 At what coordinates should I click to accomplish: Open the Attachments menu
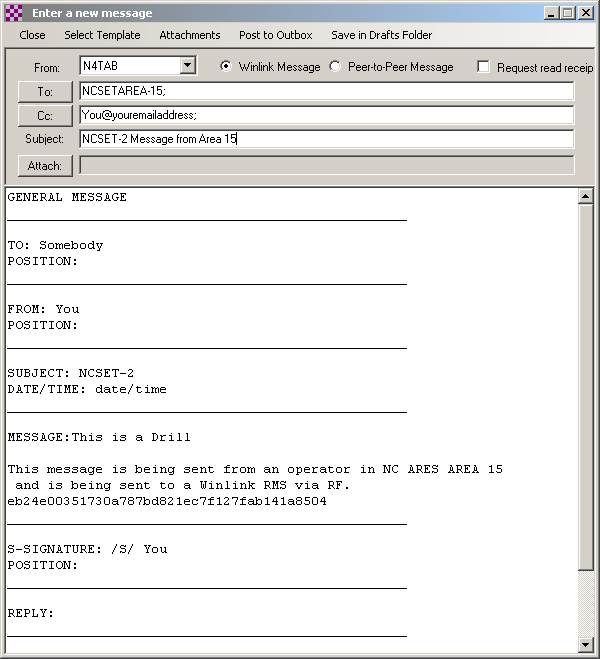pyautogui.click(x=189, y=35)
